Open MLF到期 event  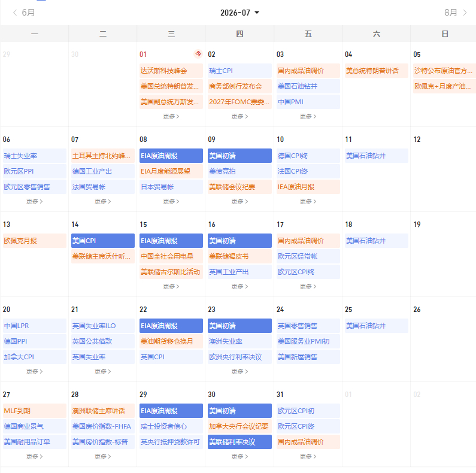click(x=35, y=411)
